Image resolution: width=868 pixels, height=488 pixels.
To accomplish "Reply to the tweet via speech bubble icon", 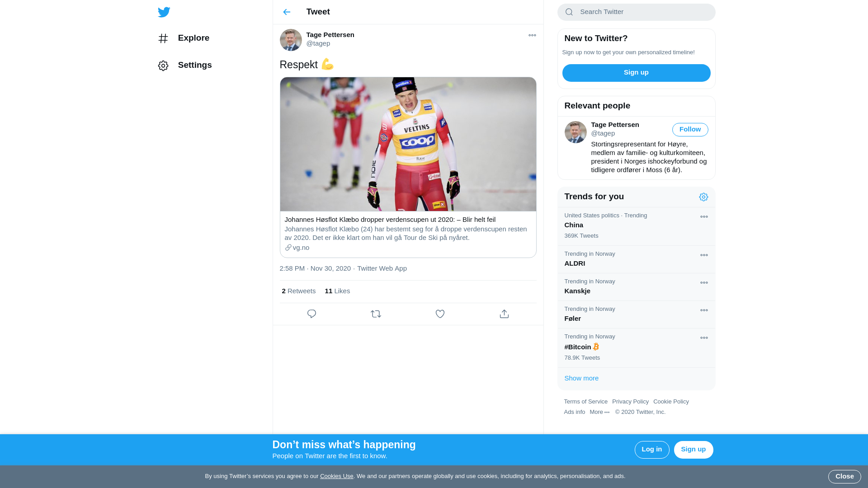I will tap(311, 314).
